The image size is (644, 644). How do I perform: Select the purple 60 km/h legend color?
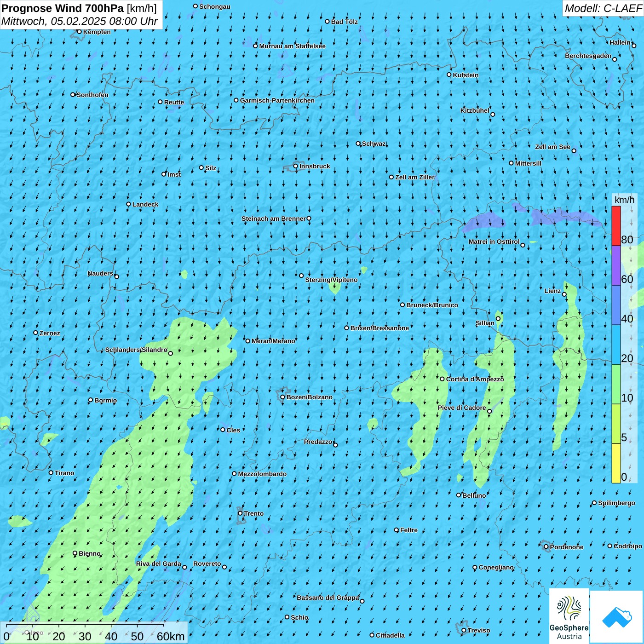pos(616,265)
